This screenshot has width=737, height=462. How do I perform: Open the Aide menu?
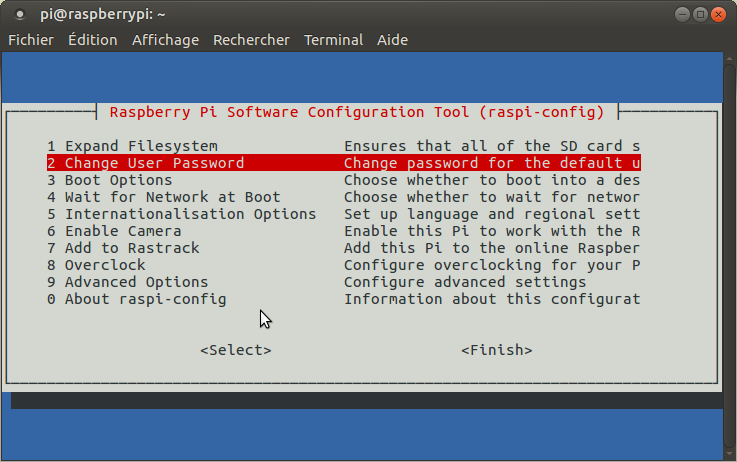pyautogui.click(x=392, y=40)
